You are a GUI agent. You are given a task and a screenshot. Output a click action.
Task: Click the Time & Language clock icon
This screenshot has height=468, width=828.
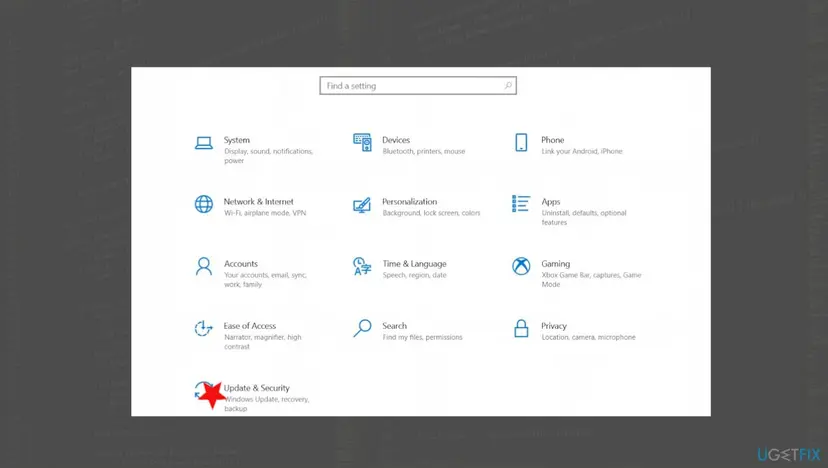click(x=362, y=266)
